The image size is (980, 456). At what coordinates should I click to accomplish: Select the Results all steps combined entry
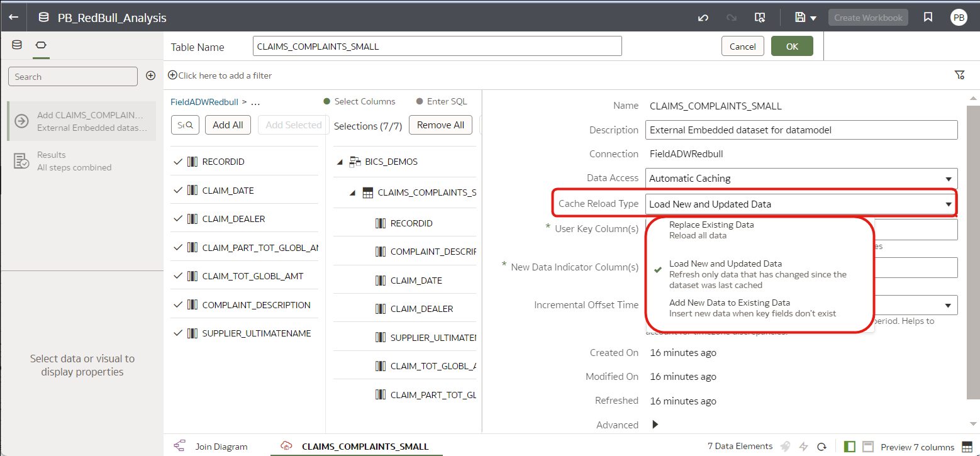pyautogui.click(x=82, y=161)
